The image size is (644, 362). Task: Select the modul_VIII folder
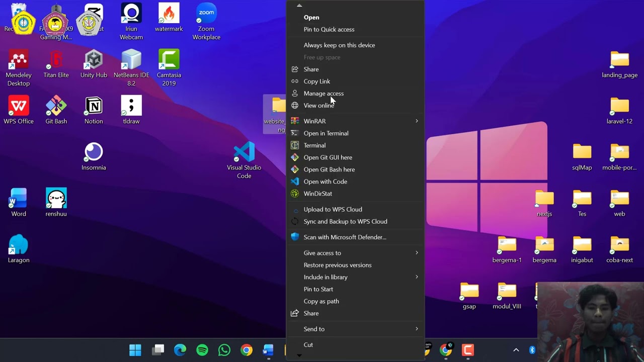click(x=507, y=295)
